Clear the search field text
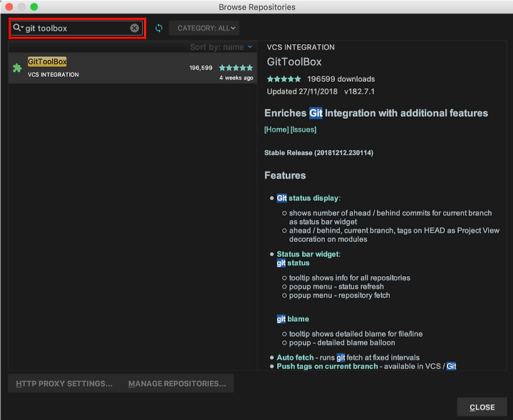 (x=135, y=28)
